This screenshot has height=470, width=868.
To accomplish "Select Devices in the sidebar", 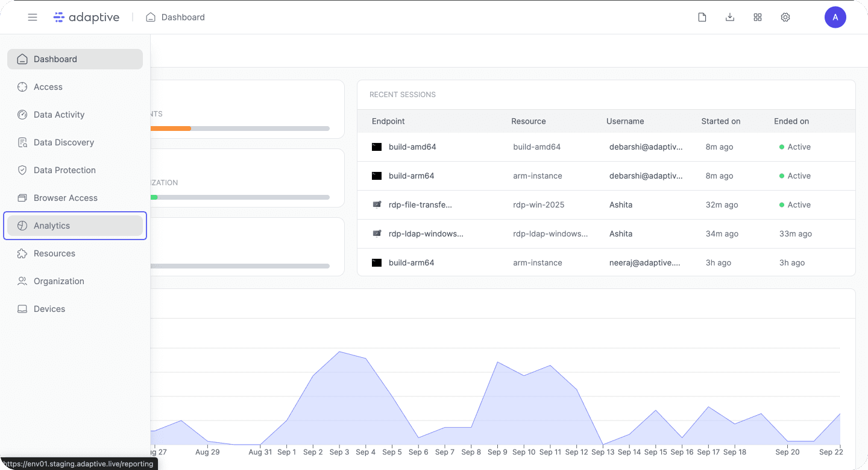I will pos(75,309).
